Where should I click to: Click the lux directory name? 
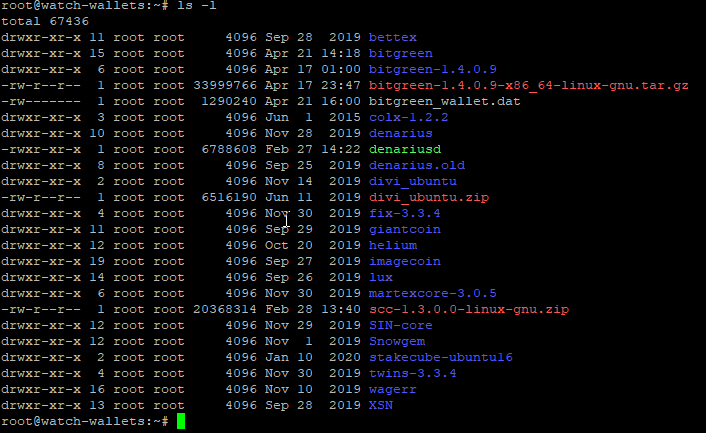380,277
